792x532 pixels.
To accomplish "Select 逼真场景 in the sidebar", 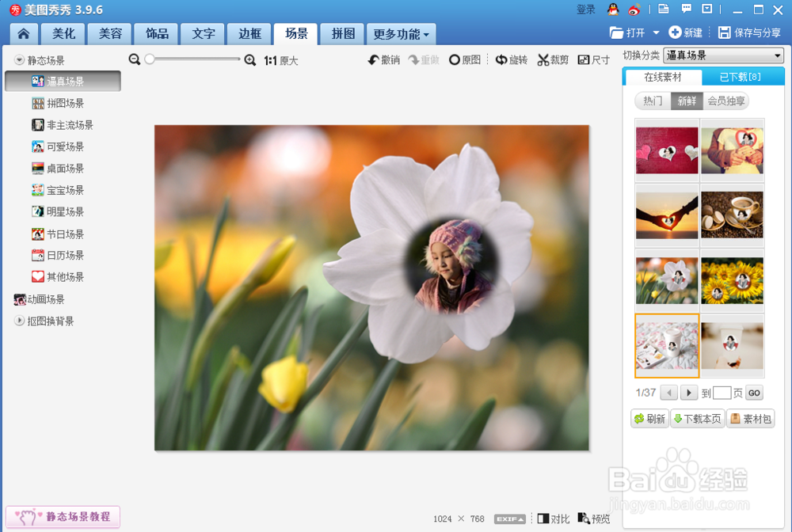I will (x=63, y=82).
